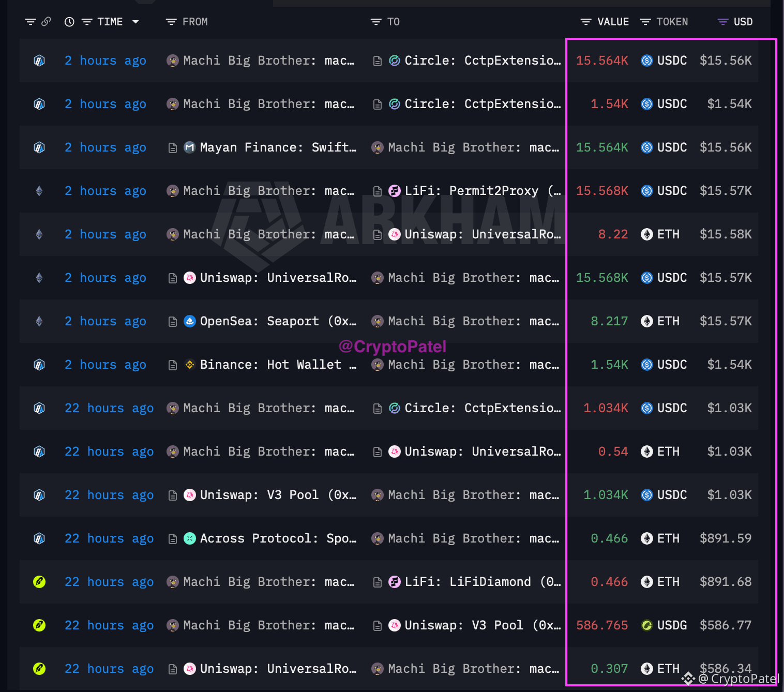The height and width of the screenshot is (692, 784).
Task: Click the Ethereum chain icon in the LiFi Permit2Proxy row
Action: point(39,191)
